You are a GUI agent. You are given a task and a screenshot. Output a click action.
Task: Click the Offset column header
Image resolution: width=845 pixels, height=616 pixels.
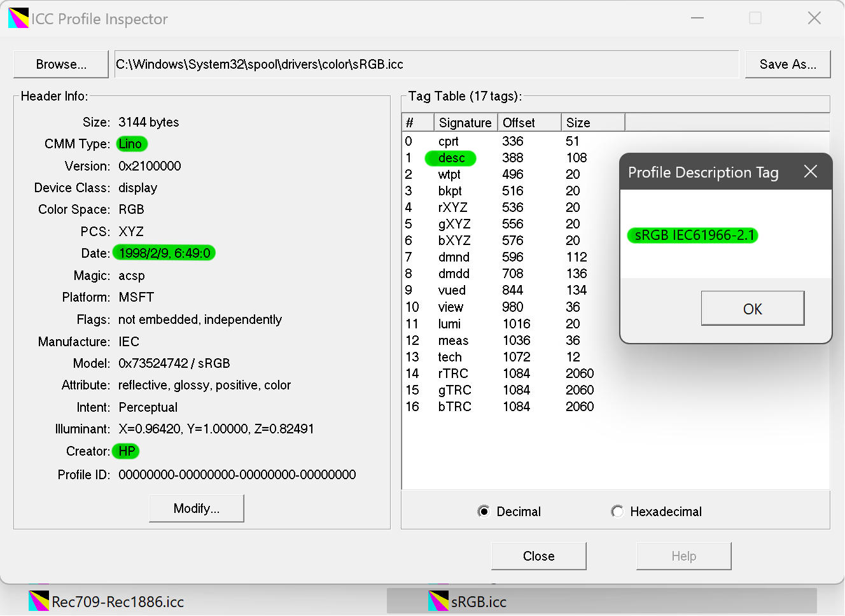click(528, 123)
